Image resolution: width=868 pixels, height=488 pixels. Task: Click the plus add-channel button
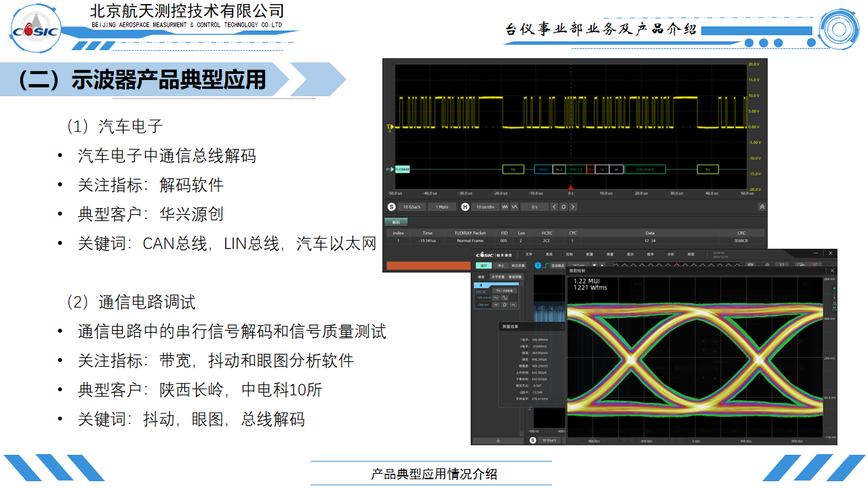point(498,441)
